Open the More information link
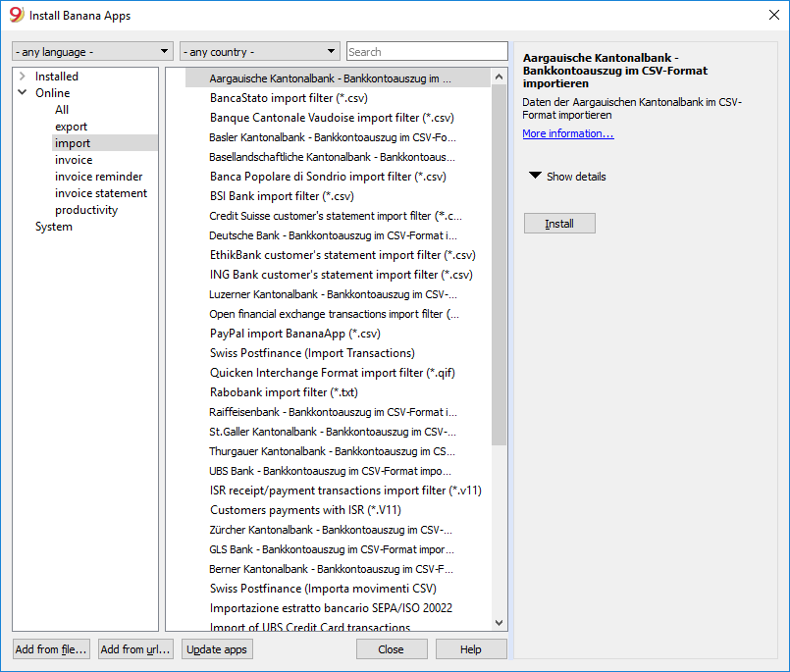 pyautogui.click(x=568, y=133)
